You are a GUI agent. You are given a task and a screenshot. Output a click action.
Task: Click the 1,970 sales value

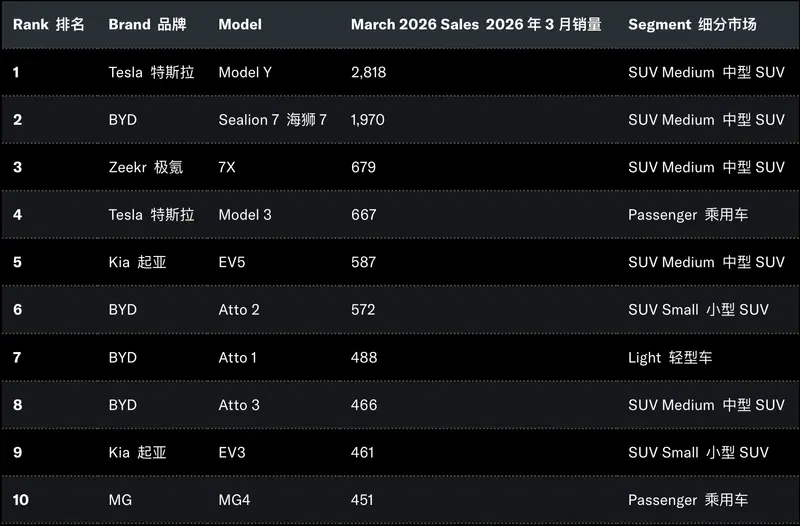coord(367,120)
